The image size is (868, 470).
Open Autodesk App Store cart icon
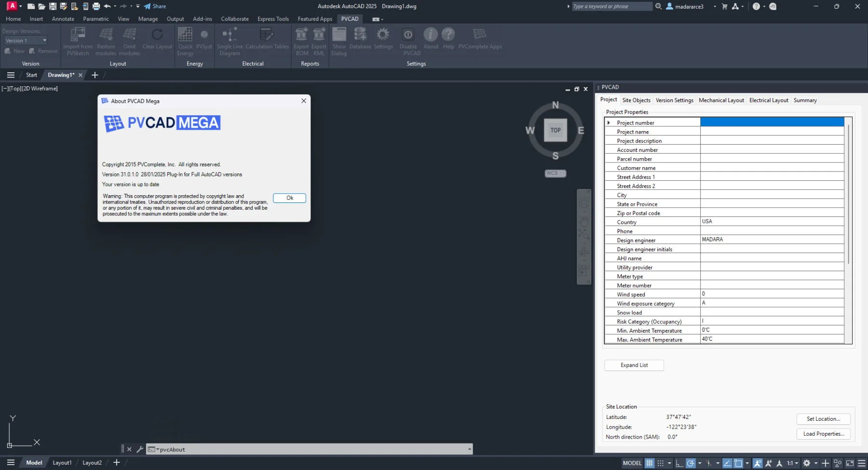[724, 6]
